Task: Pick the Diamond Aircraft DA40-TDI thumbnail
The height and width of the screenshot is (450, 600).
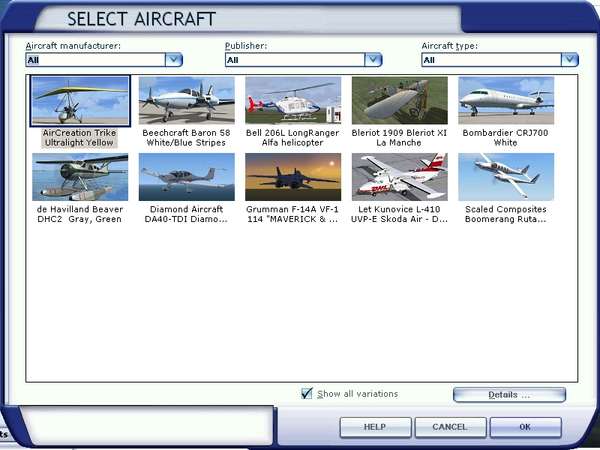Action: click(x=186, y=177)
